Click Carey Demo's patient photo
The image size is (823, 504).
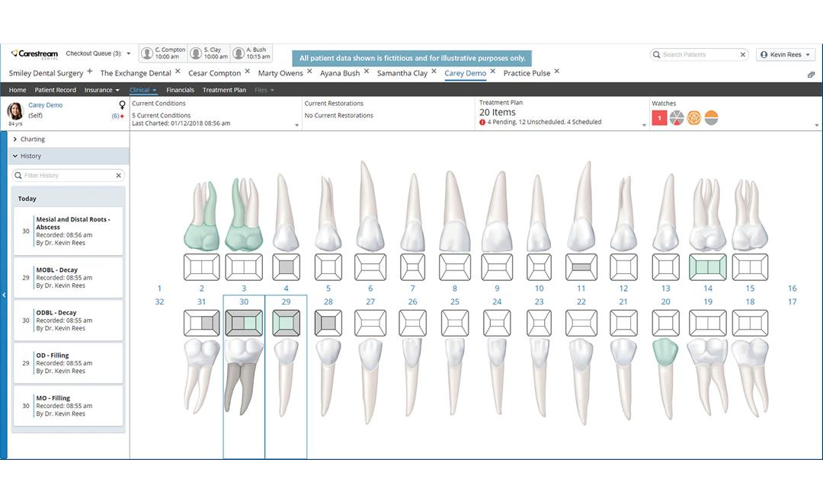15,111
